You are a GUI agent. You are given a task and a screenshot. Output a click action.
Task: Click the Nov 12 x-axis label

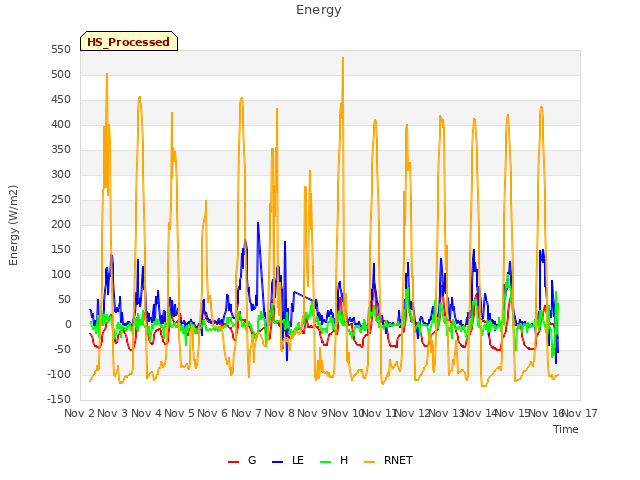(413, 413)
